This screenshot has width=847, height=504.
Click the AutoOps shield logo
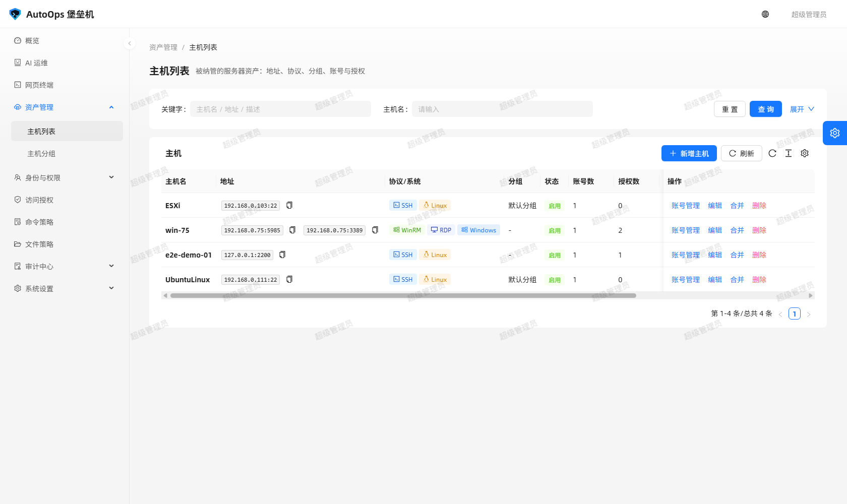coord(15,14)
